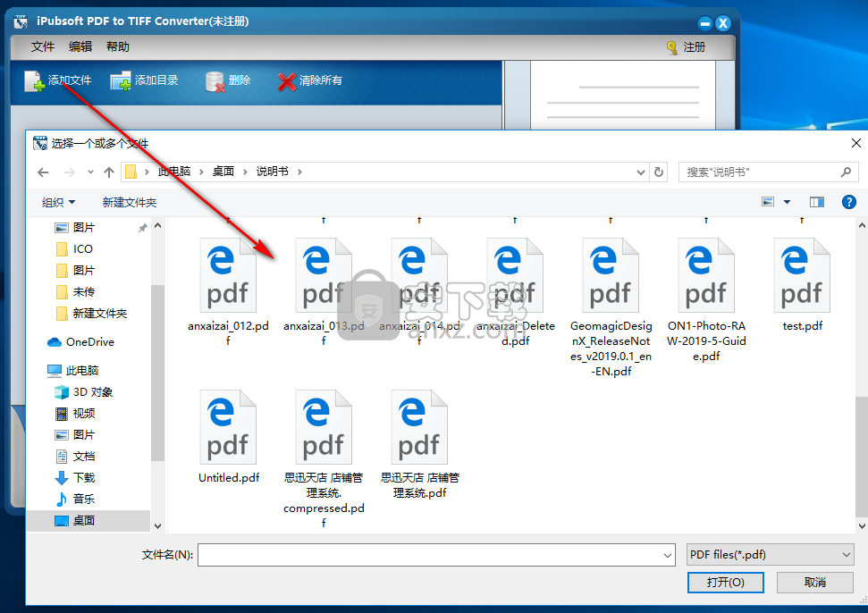Select the 思迅天店 店铺管理系统.pdf file

(x=419, y=427)
